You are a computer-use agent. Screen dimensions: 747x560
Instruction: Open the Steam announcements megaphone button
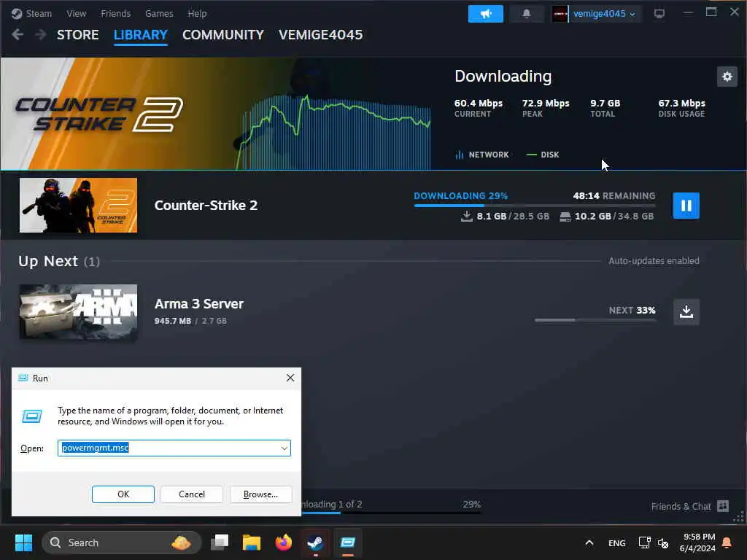click(x=485, y=14)
